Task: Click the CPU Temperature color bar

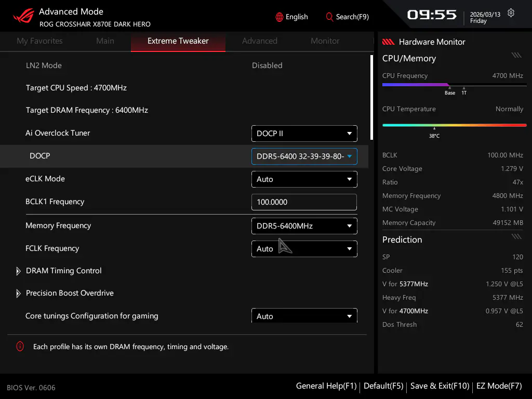Action: [454, 125]
